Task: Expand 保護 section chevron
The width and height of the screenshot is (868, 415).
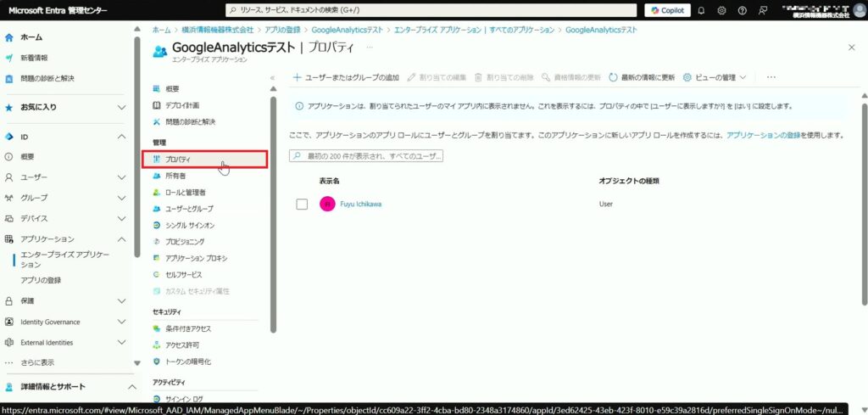Action: point(122,301)
